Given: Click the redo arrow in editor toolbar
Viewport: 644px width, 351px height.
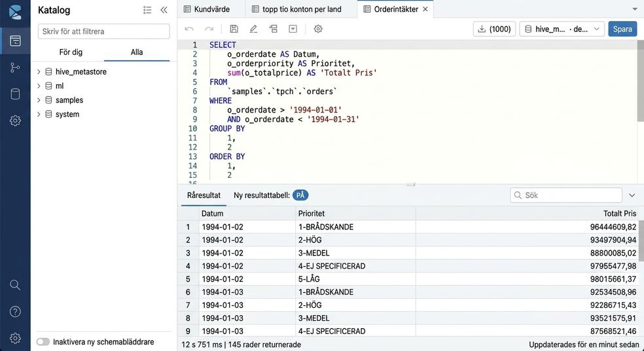Looking at the screenshot, I should (x=209, y=29).
